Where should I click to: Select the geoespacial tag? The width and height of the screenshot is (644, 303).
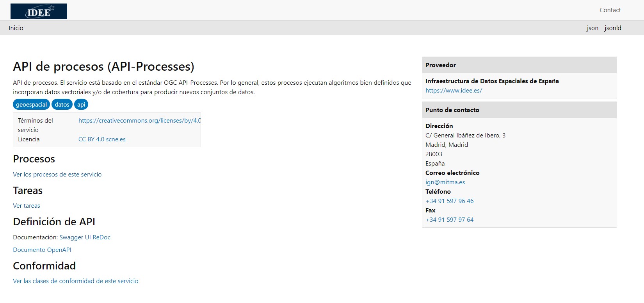click(x=31, y=105)
